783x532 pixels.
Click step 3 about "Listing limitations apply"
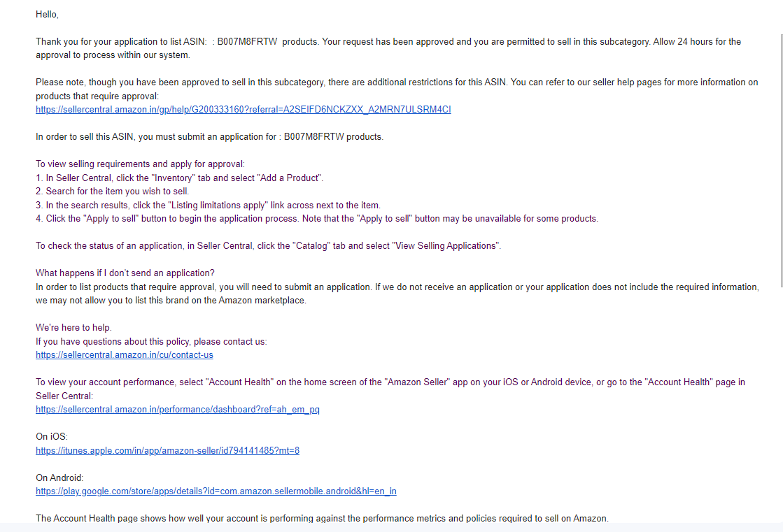[208, 205]
